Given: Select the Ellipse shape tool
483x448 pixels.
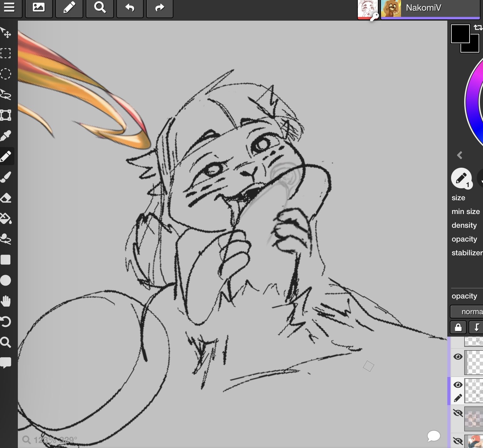Looking at the screenshot, I should point(6,280).
